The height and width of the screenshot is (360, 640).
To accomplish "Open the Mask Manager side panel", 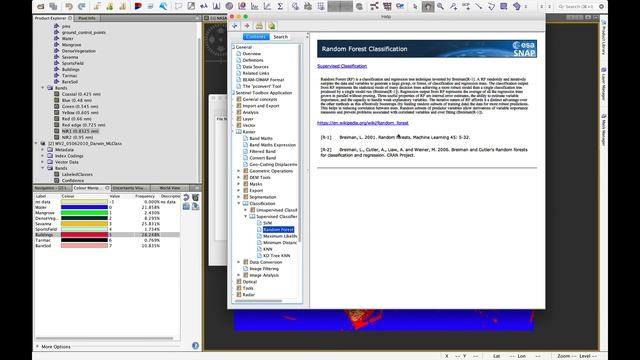I will tap(603, 129).
